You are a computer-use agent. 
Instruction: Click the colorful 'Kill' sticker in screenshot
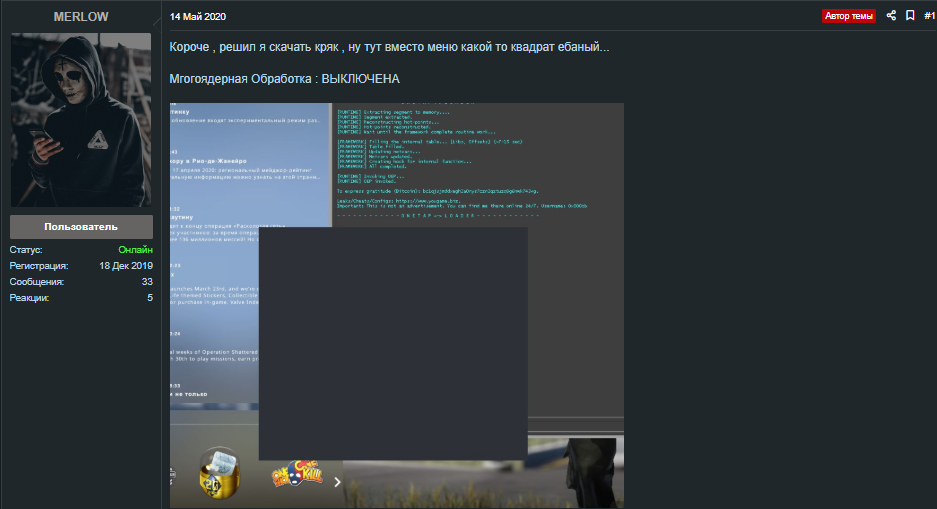(297, 473)
